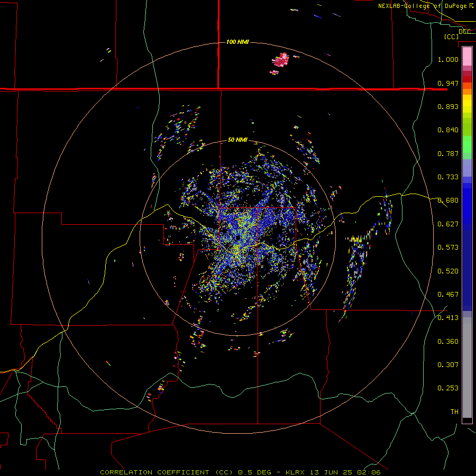This screenshot has width=476, height=476.
Task: Select the 0.253 legend value
Action: pyautogui.click(x=448, y=388)
